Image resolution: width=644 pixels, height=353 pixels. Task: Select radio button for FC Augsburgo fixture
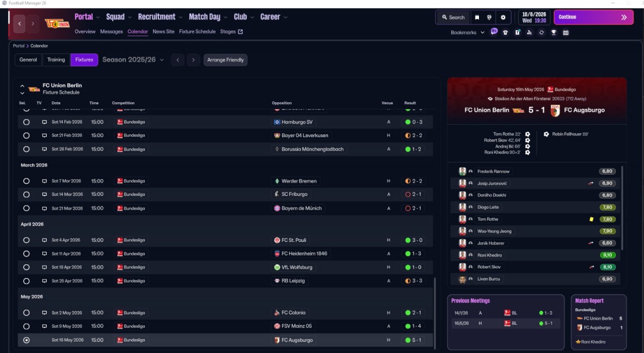[26, 340]
